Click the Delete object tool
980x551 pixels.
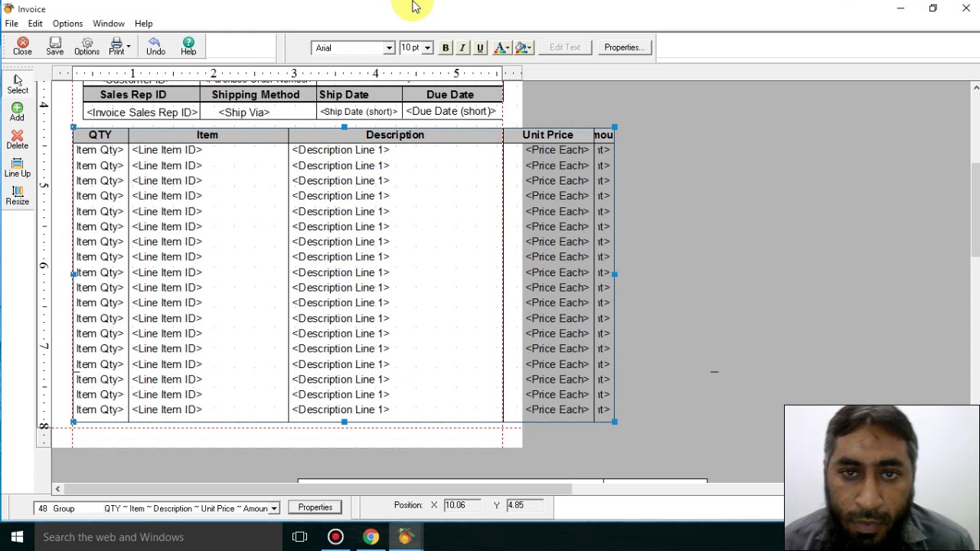click(x=17, y=139)
